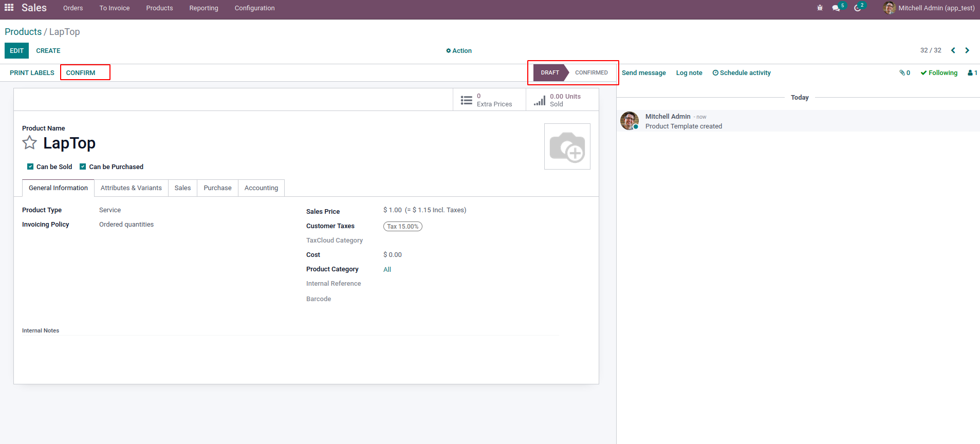980x444 pixels.
Task: Open the Units Sold stat button
Action: (x=562, y=100)
